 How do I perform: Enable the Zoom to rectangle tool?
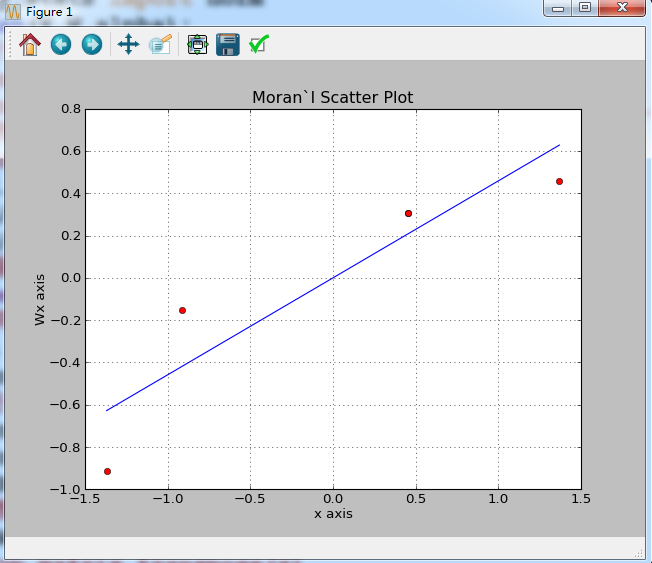coord(160,44)
